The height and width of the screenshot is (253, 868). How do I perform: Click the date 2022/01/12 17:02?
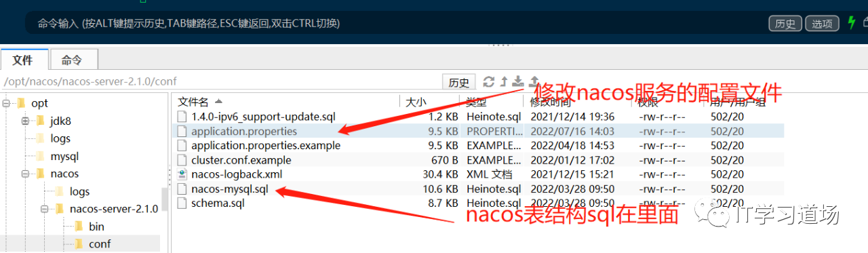point(572,160)
